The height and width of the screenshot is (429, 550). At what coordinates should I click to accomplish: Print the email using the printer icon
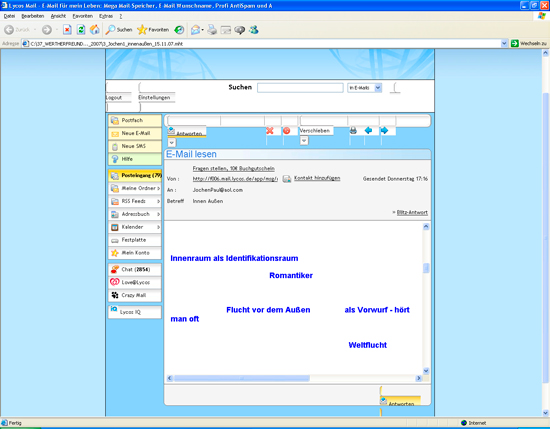pos(353,130)
